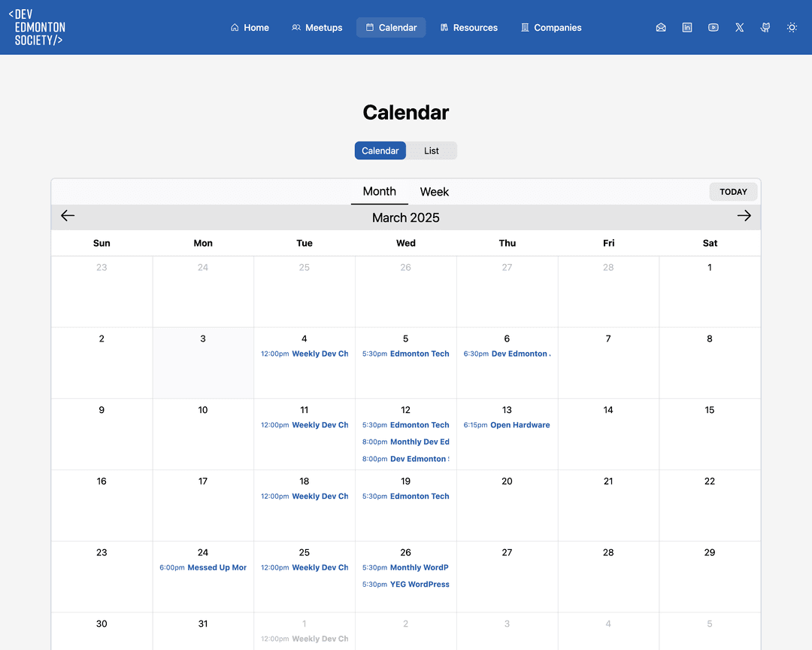The width and height of the screenshot is (812, 650).
Task: Open the YouTube channel icon
Action: (713, 27)
